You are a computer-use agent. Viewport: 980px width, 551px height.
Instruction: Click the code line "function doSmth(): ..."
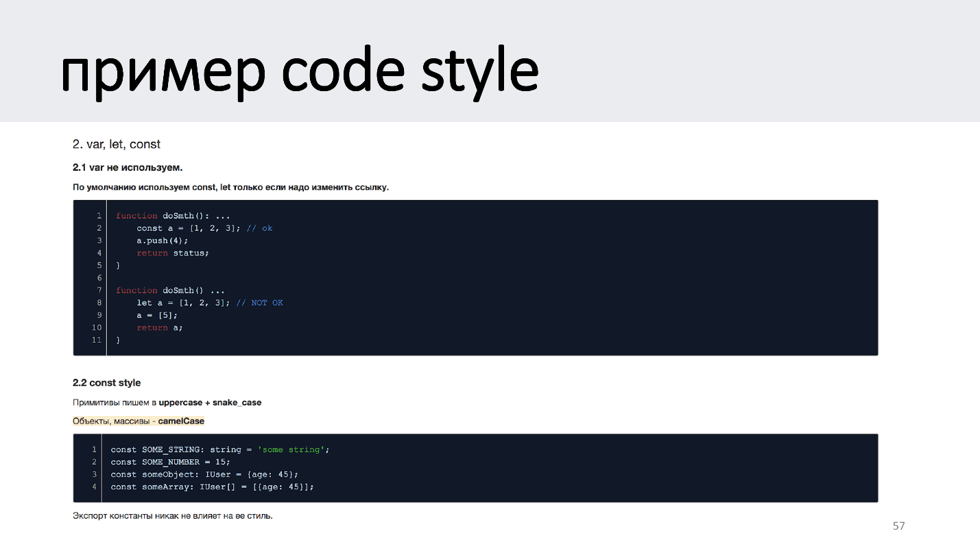(x=173, y=216)
